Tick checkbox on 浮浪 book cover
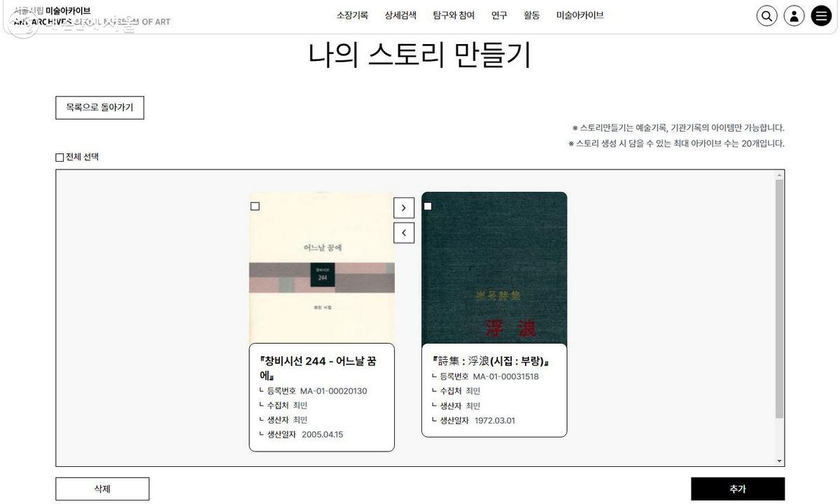Screen dimensions: 840x504 pyautogui.click(x=428, y=206)
